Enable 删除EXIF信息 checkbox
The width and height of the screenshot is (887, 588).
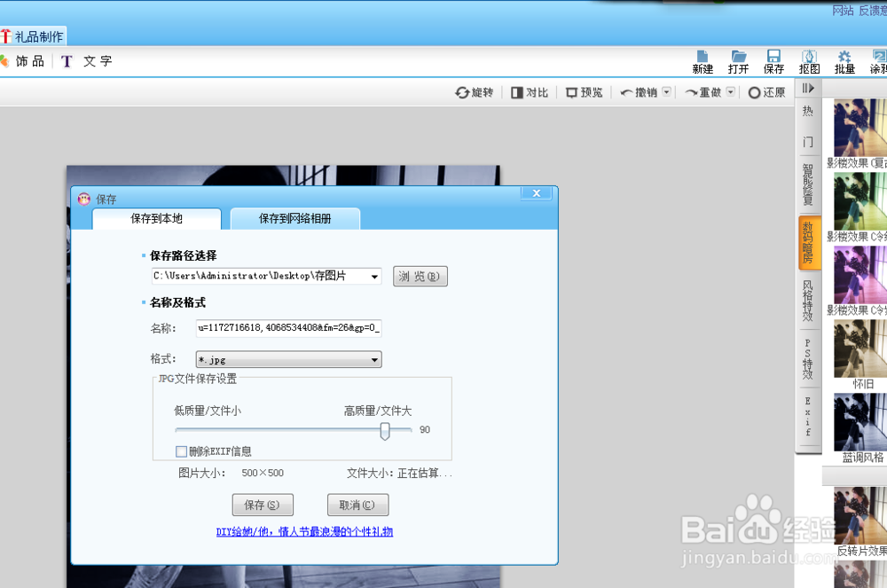click(181, 451)
